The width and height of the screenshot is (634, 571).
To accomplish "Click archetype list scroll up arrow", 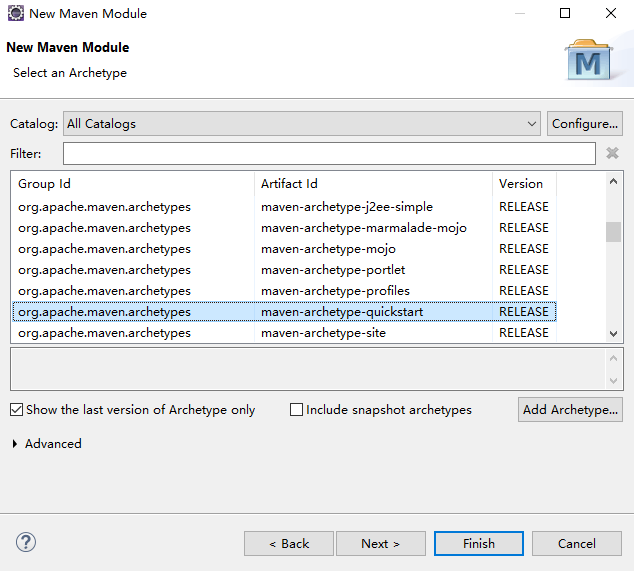I will (x=613, y=182).
